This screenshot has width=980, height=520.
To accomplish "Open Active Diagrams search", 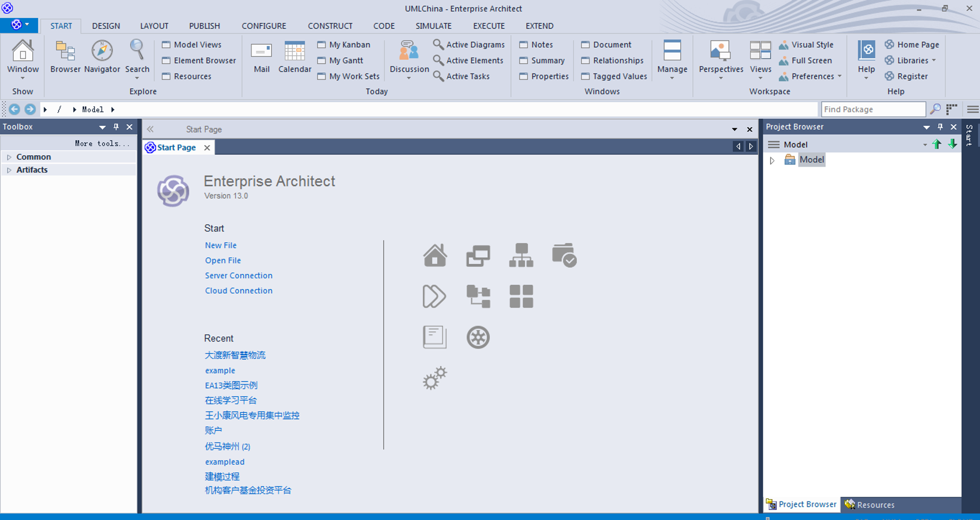I will 469,45.
